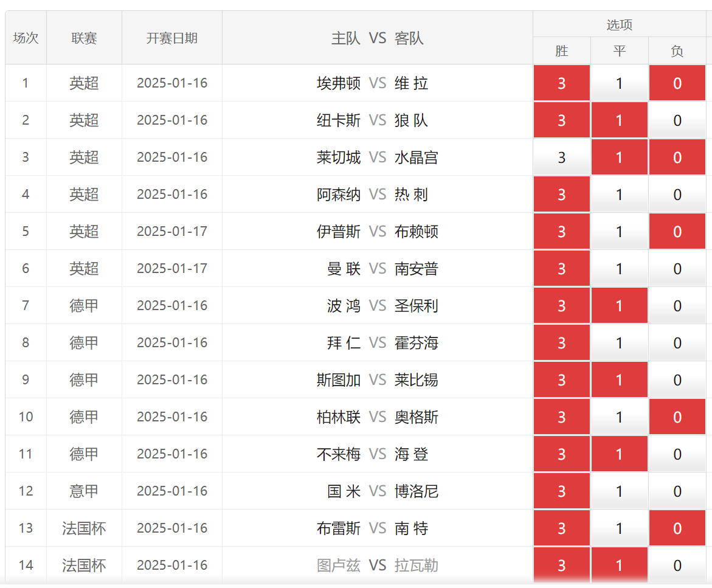
Task: Toggle draw 1 for 布雷斯 VS 南特
Action: [x=620, y=528]
